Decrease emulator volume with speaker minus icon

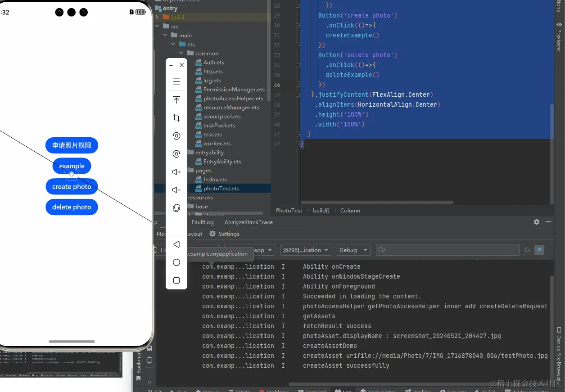pyautogui.click(x=176, y=190)
